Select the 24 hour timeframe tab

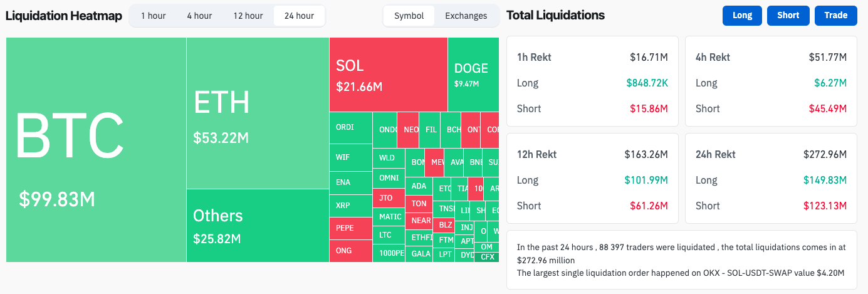299,16
